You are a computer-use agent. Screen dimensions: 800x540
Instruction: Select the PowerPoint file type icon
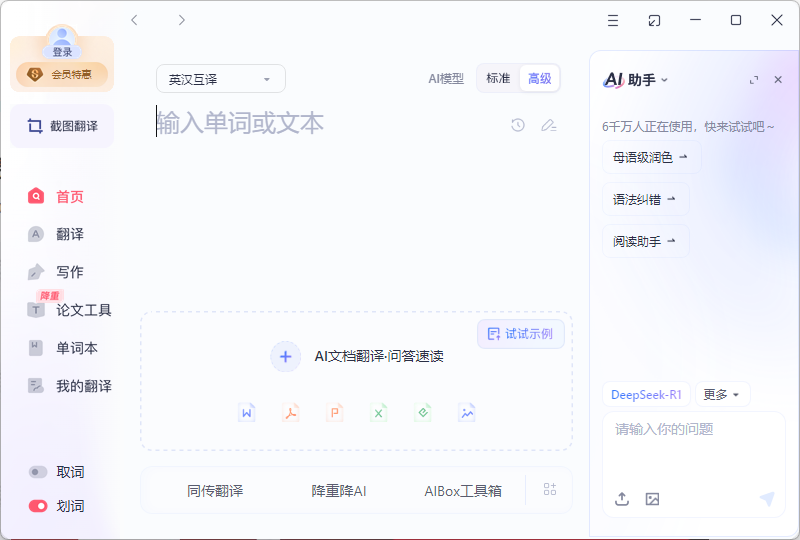(x=335, y=412)
